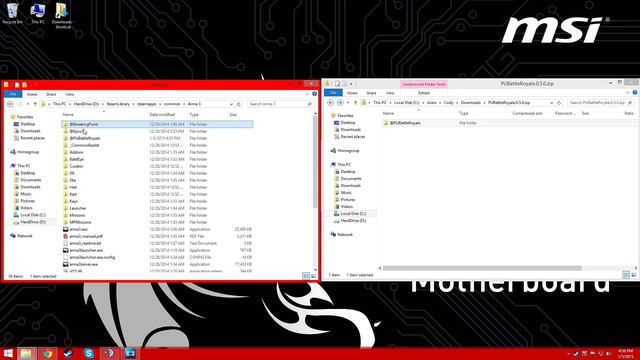Go up one folder in Arma 3 window
Image resolution: width=640 pixels, height=360 pixels.
[x=35, y=104]
